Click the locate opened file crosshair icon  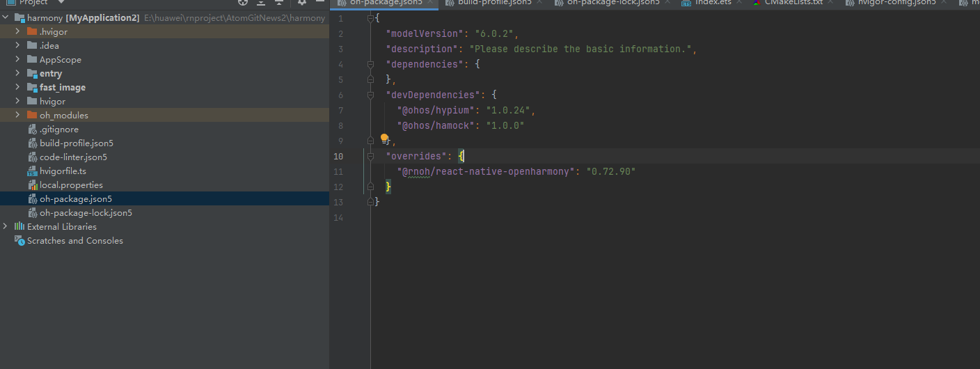243,3
